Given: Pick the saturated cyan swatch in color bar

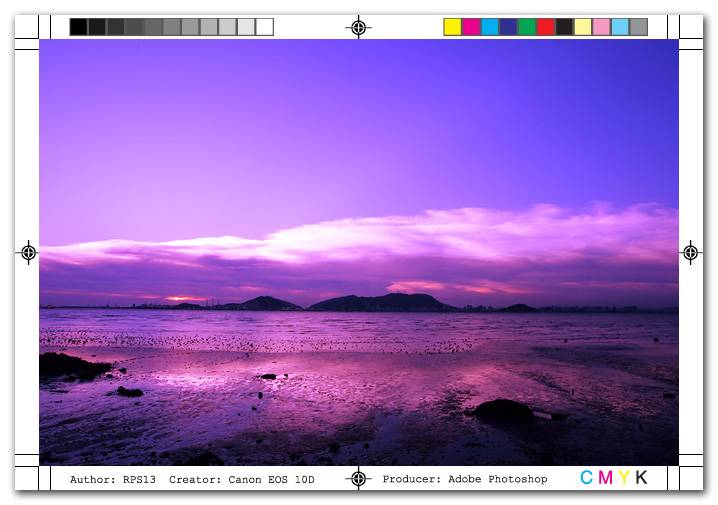Looking at the screenshot, I should click(x=490, y=27).
